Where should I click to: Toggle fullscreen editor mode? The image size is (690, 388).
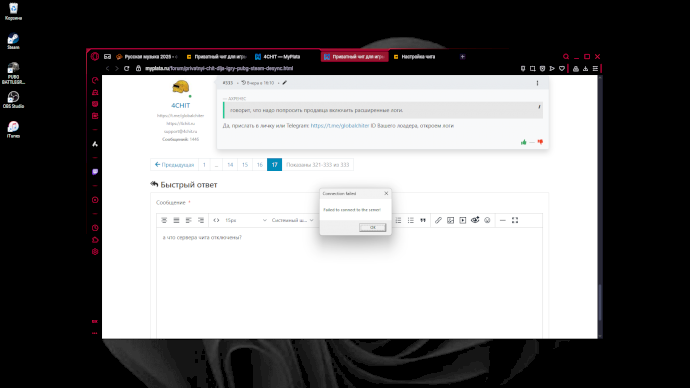(x=515, y=220)
